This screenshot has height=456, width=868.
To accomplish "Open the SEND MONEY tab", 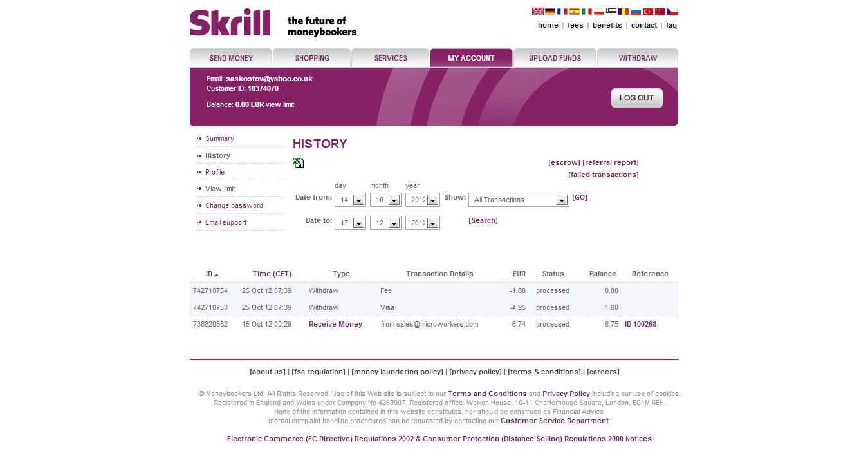I will [x=231, y=58].
